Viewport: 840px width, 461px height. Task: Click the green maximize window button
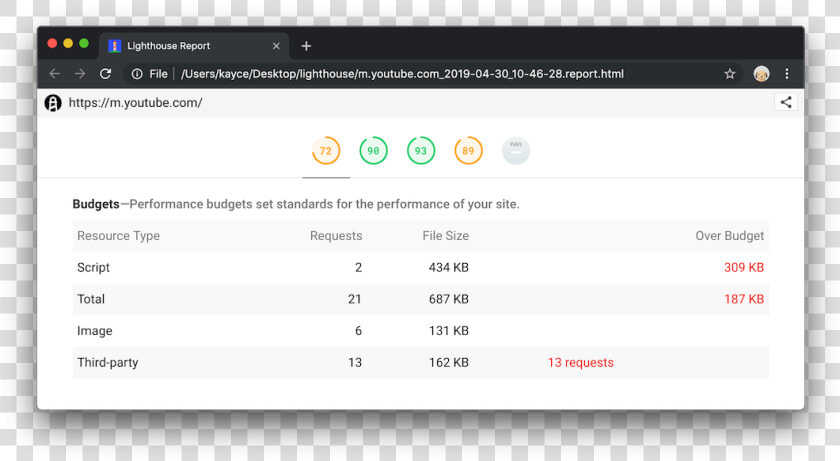pos(84,43)
